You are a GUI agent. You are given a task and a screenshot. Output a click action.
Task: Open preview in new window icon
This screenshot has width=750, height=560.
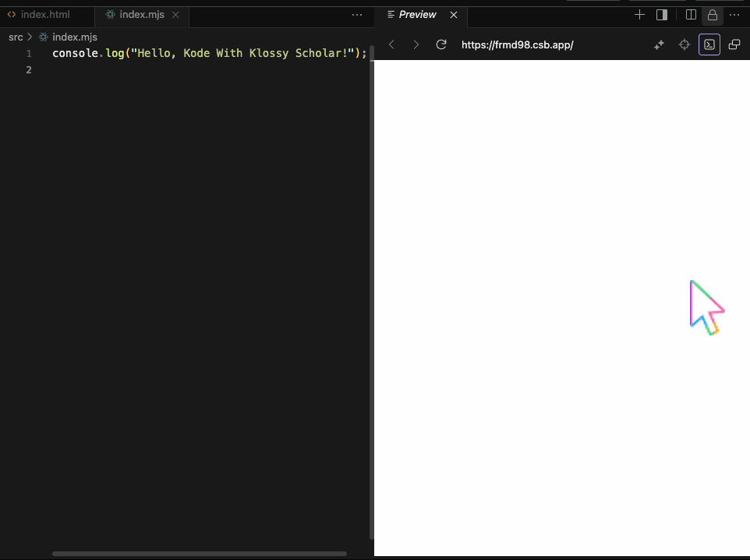(x=734, y=44)
